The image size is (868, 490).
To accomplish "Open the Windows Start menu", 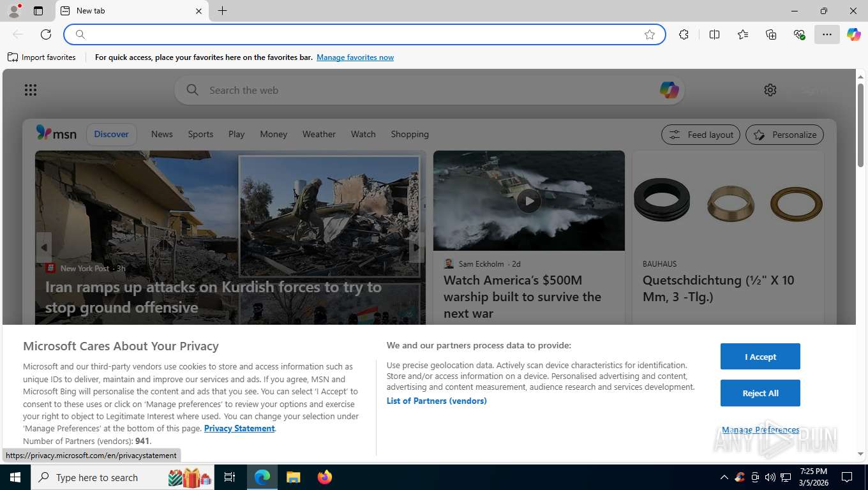I will point(15,477).
